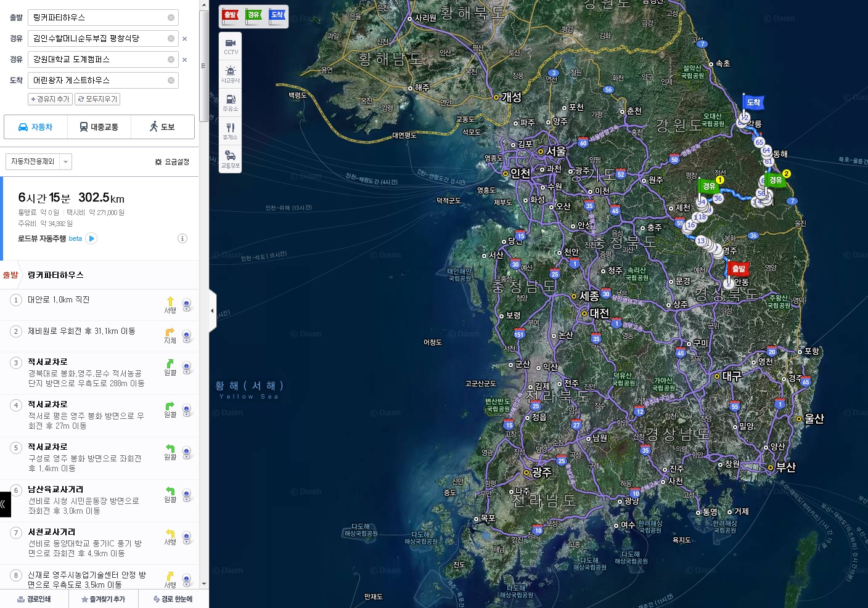The image size is (868, 608).
Task: Expand the black double-chevron panel handle
Action: 5,504
